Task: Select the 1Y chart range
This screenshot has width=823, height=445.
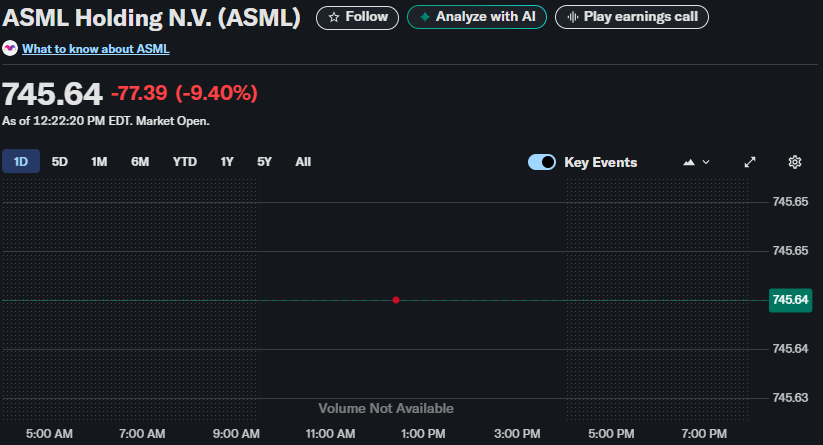Action: pos(227,162)
